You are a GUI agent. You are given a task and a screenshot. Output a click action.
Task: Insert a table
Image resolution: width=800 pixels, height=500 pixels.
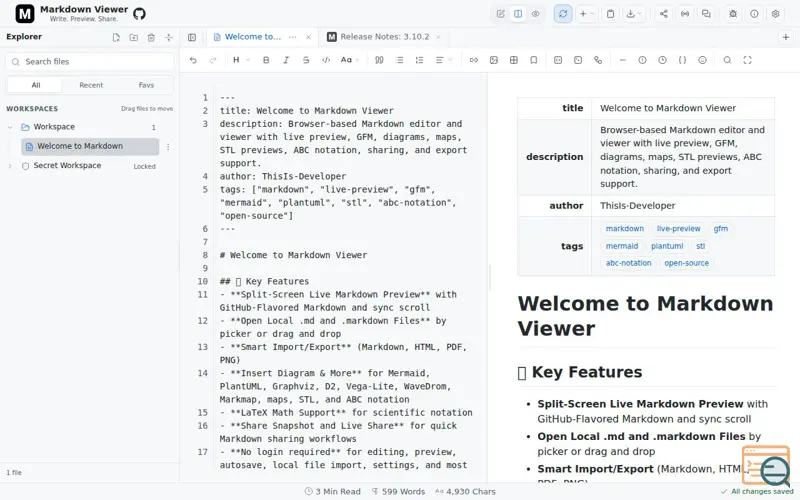[514, 60]
